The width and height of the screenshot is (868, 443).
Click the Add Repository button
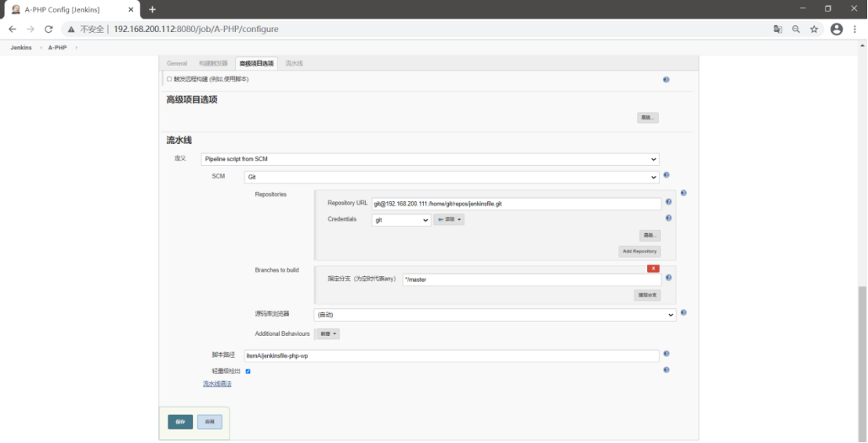(639, 252)
